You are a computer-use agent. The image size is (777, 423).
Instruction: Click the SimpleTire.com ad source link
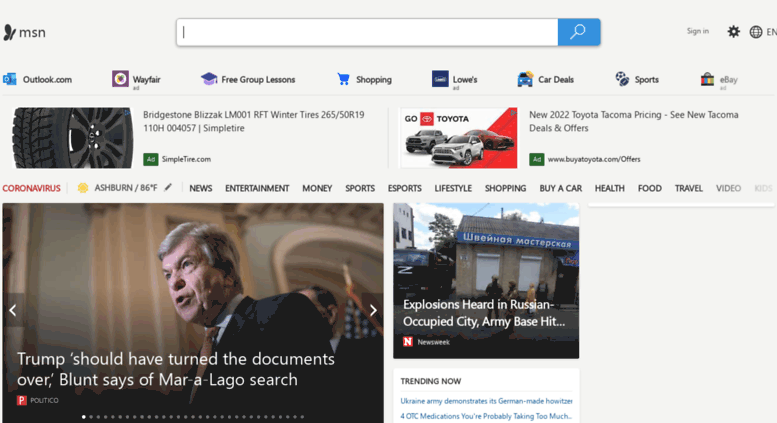[186, 159]
